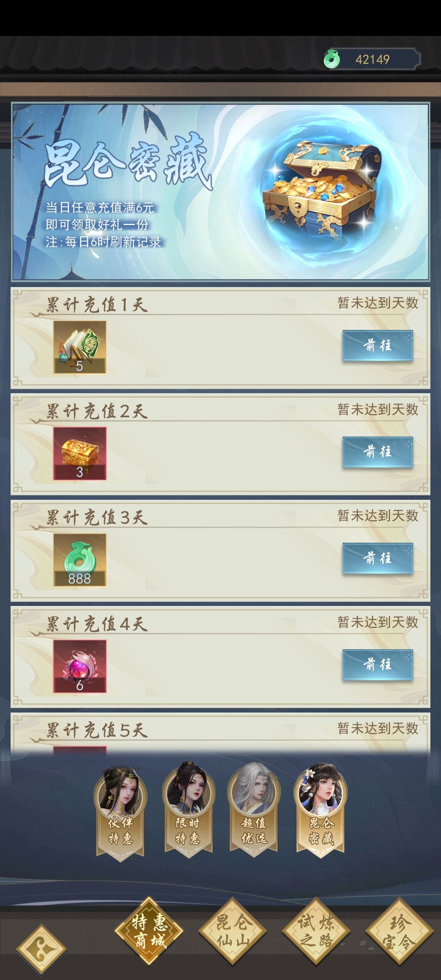The image size is (441, 980).
Task: Tap the book reward icon for day 1
Action: 80,347
